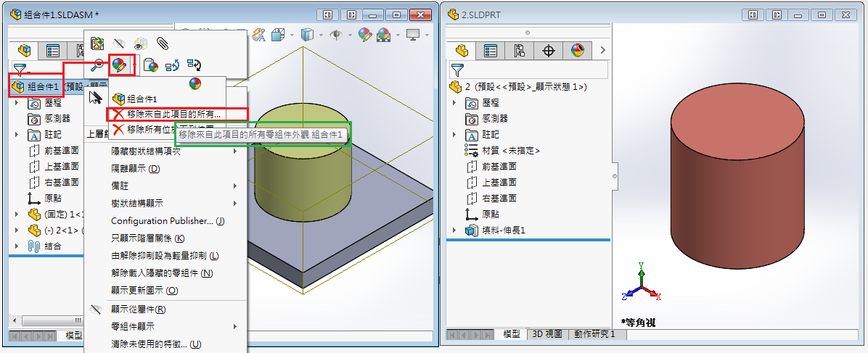Expand the 結合 mates folder
Screen dimensions: 868x353
[x=16, y=246]
